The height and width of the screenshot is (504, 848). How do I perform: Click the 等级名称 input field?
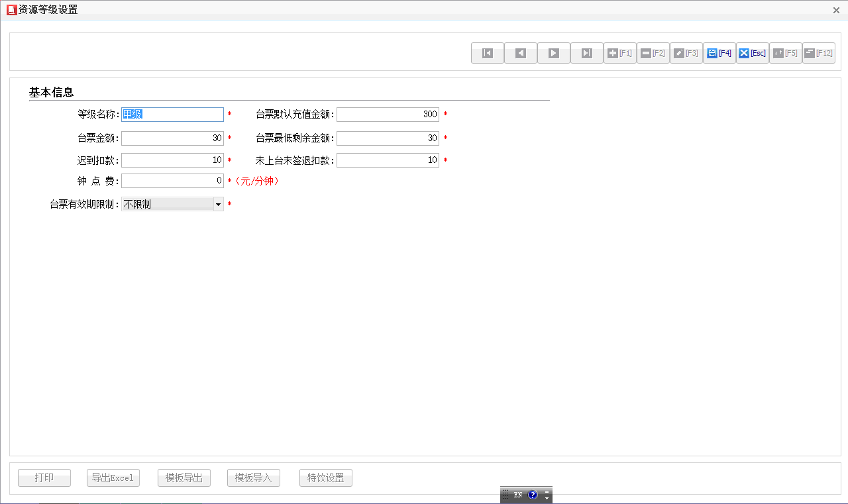point(172,115)
